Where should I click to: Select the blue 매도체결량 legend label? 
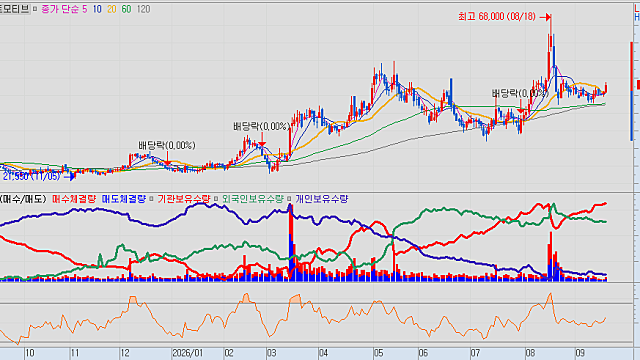123,199
